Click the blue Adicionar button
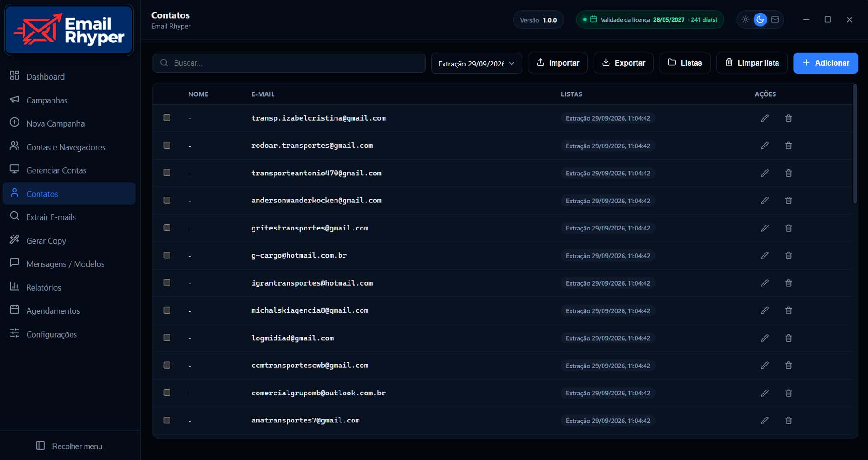The height and width of the screenshot is (460, 868). [826, 63]
